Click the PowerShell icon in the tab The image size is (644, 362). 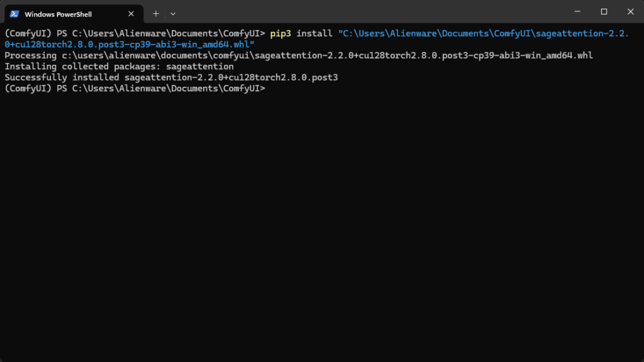pyautogui.click(x=14, y=14)
